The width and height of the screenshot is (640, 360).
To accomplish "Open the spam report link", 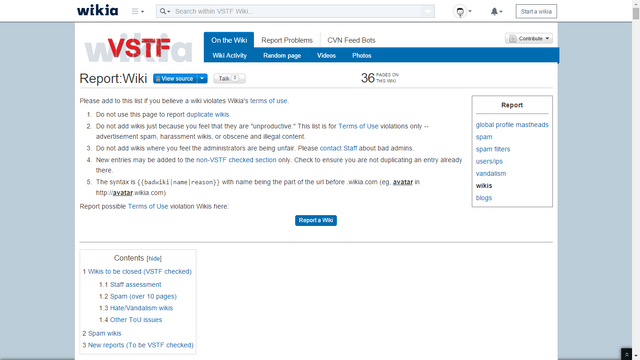I will pyautogui.click(x=484, y=137).
